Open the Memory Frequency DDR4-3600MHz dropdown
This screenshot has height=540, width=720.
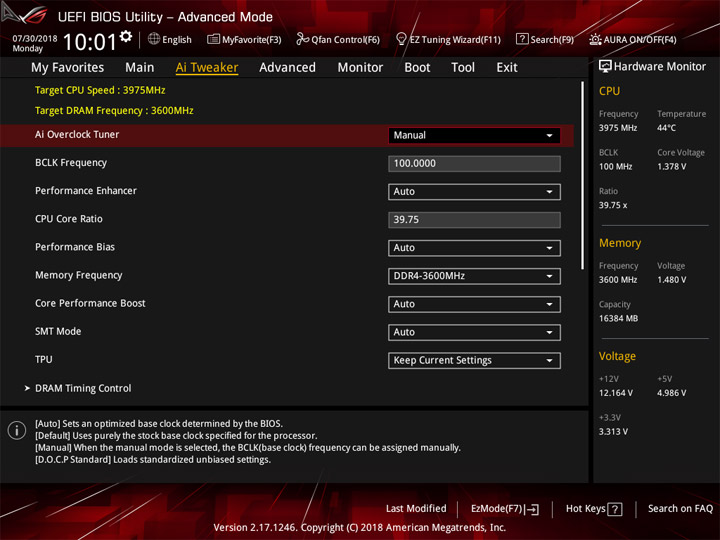click(x=474, y=276)
